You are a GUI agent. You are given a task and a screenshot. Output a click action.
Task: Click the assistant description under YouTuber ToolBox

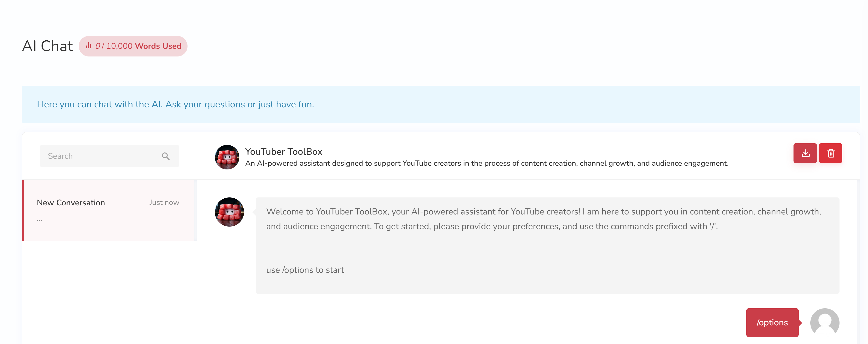coord(487,163)
